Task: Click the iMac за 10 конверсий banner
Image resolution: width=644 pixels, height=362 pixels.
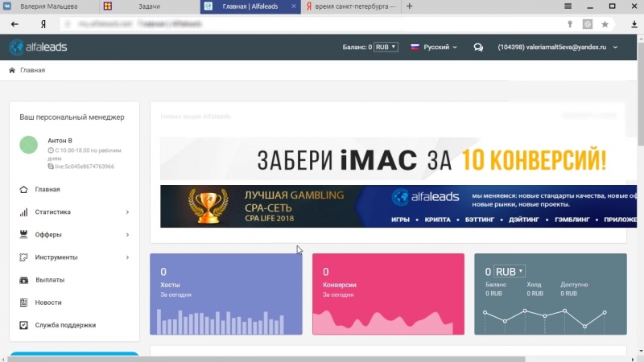Action: (393, 158)
